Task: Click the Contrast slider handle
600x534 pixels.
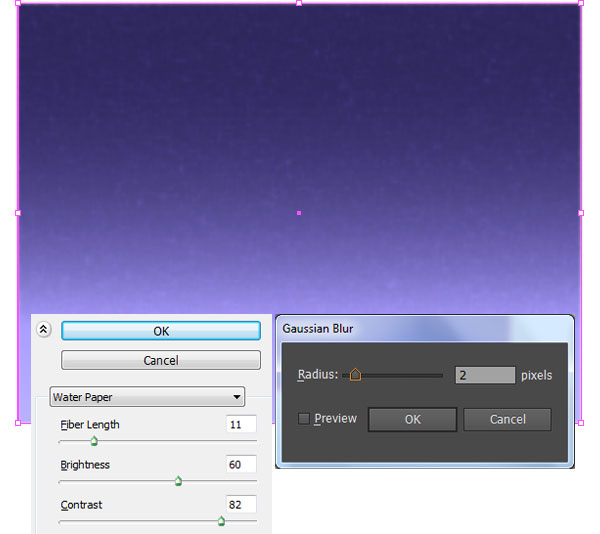Action: tap(221, 521)
